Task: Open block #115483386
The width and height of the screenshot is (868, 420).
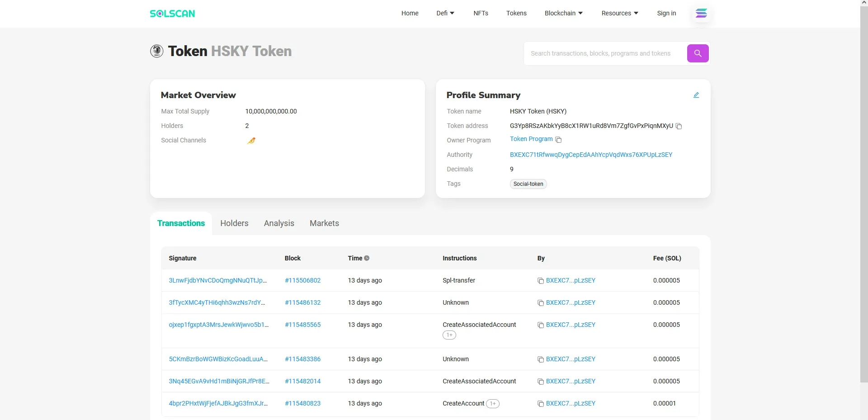Action: coord(302,359)
